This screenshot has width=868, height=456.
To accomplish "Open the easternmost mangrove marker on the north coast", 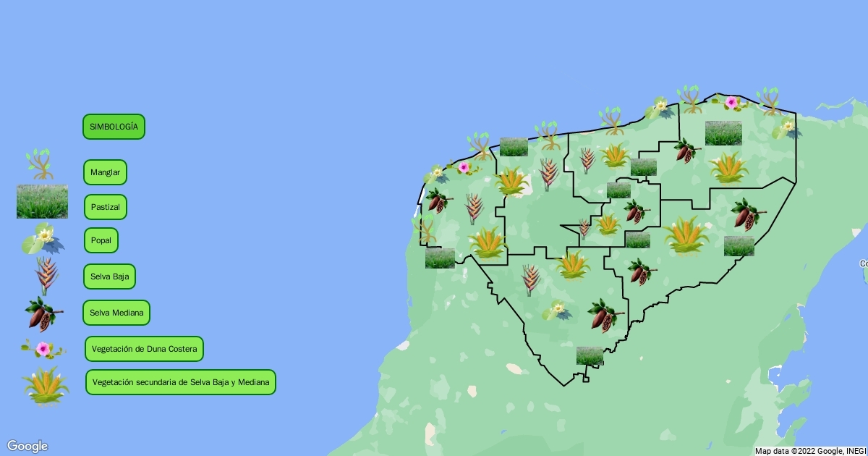I will 770,101.
